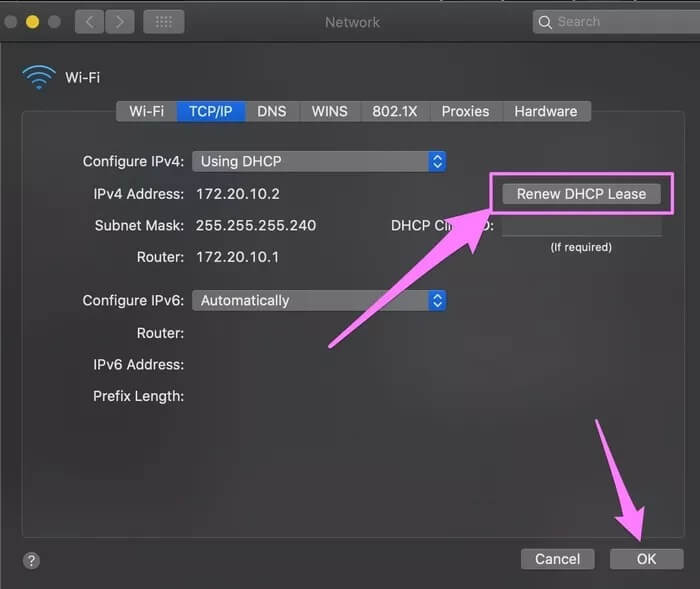Click in the DHCP Client ID field

(582, 226)
